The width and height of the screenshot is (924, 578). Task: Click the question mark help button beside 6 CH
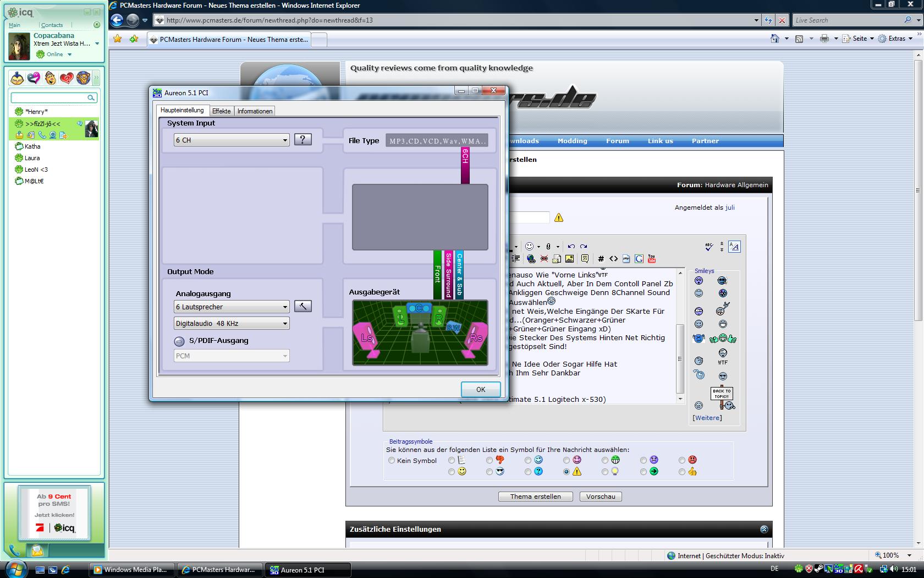pyautogui.click(x=302, y=139)
